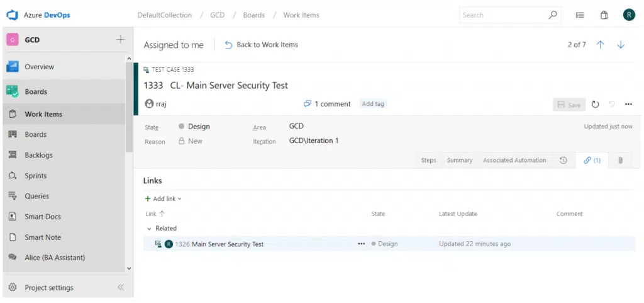This screenshot has width=644, height=303.
Task: Click the Add tag button
Action: point(373,104)
